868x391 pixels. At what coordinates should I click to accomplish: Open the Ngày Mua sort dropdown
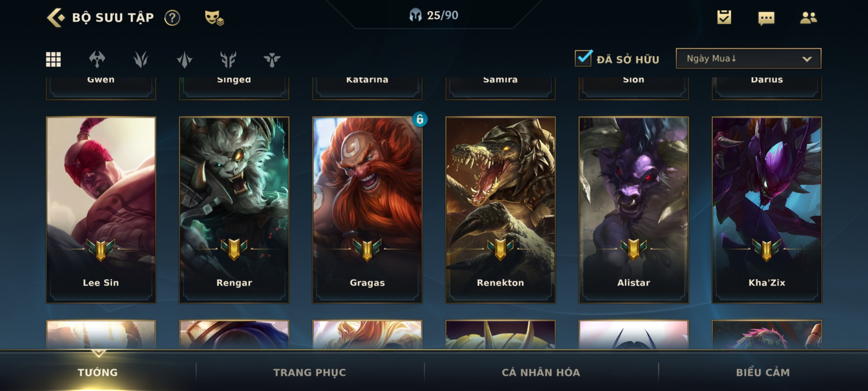(748, 58)
